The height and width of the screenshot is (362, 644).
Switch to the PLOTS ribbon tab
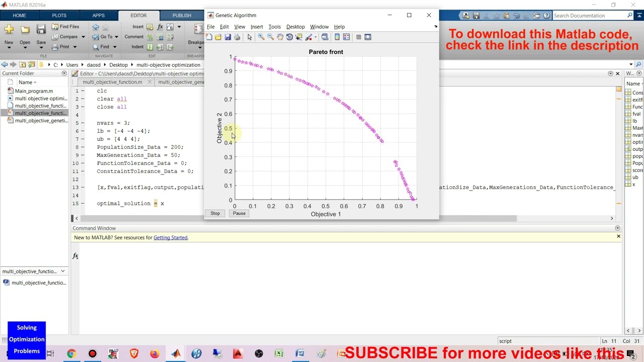tap(59, 16)
